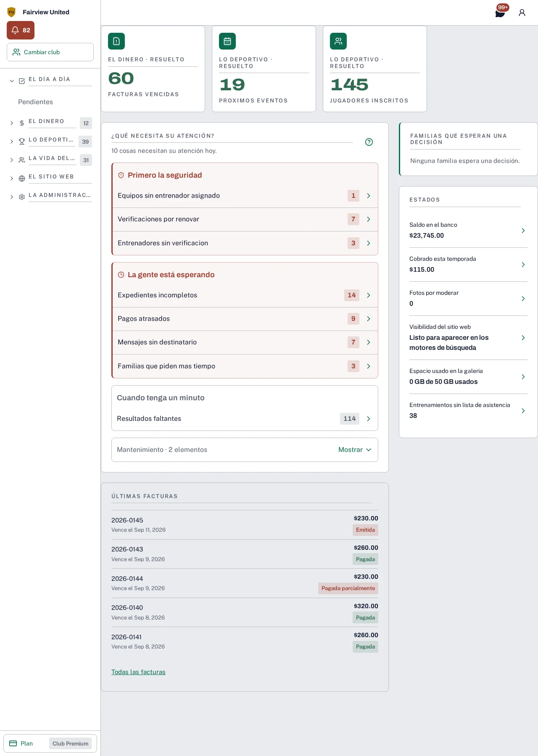Open the Todas las facturas link
Image resolution: width=538 pixels, height=756 pixels.
pyautogui.click(x=138, y=672)
